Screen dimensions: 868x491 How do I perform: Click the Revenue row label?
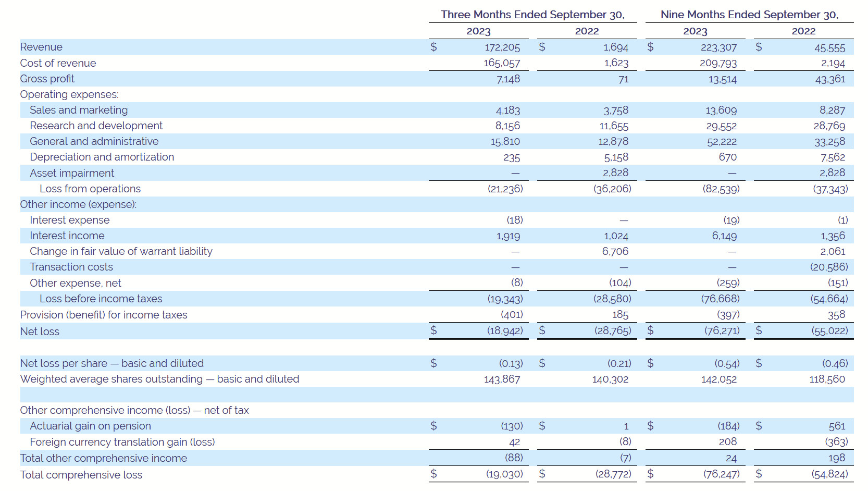click(x=41, y=47)
